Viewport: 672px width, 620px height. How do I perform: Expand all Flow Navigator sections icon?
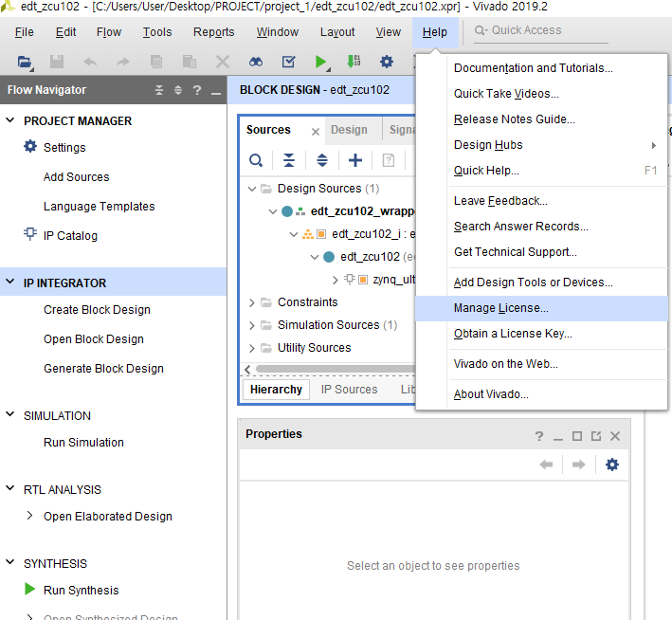click(178, 90)
